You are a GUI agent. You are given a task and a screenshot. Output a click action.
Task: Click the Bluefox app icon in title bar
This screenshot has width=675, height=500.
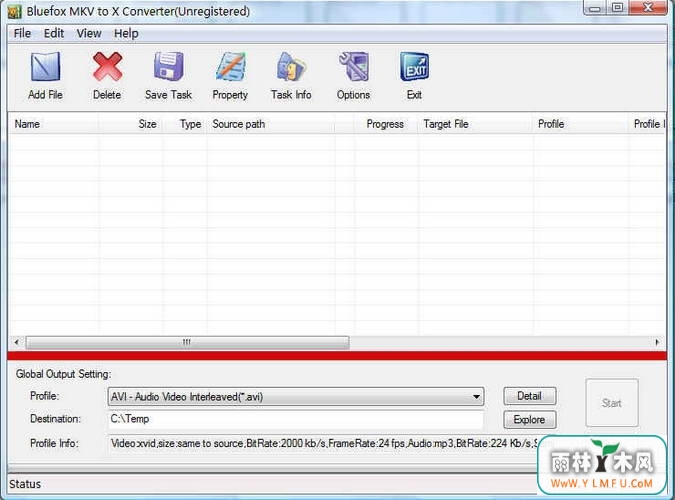tap(14, 12)
